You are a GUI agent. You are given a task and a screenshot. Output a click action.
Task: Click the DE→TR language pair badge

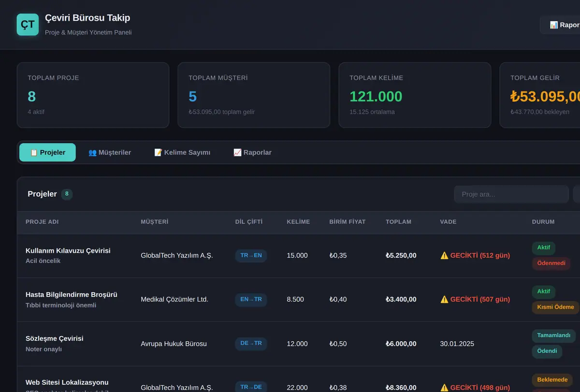click(251, 343)
